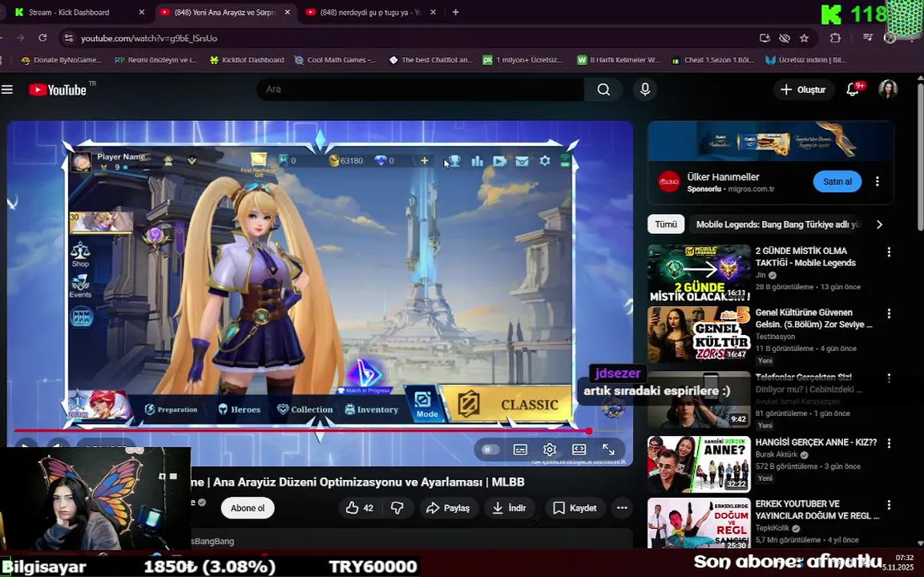Image resolution: width=924 pixels, height=577 pixels.
Task: Toggle subtitles on the video player
Action: click(x=520, y=450)
